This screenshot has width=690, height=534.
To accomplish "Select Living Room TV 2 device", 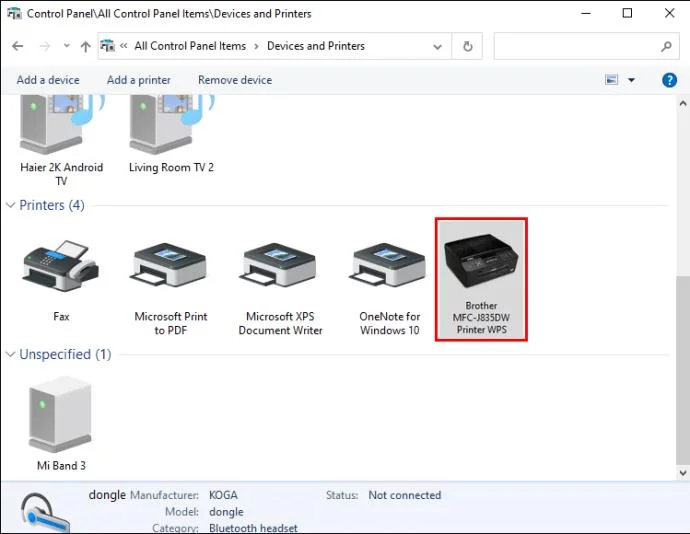I will point(171,135).
